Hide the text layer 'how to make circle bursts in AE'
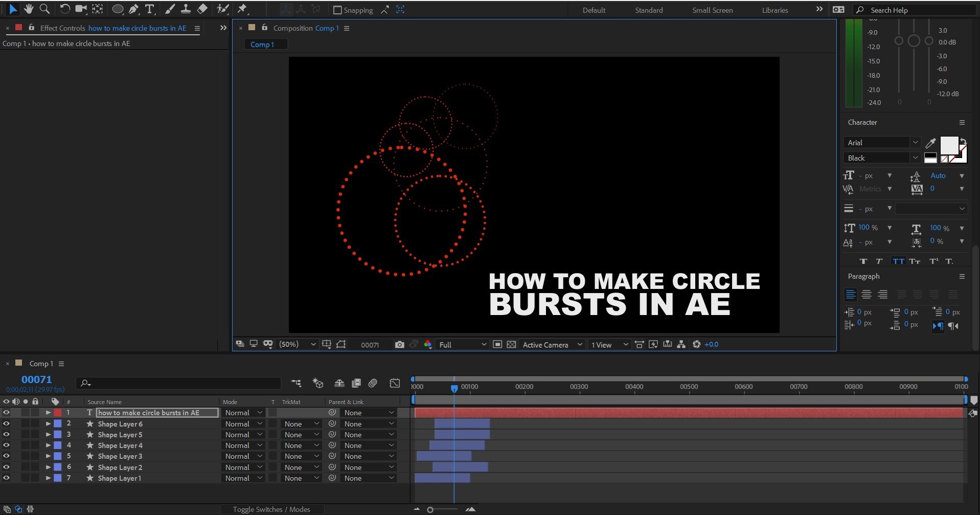980x515 pixels. (x=6, y=413)
